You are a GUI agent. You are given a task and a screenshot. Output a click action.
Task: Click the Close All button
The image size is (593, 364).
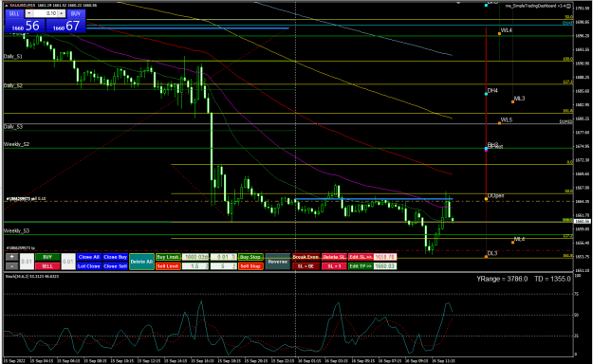(89, 257)
